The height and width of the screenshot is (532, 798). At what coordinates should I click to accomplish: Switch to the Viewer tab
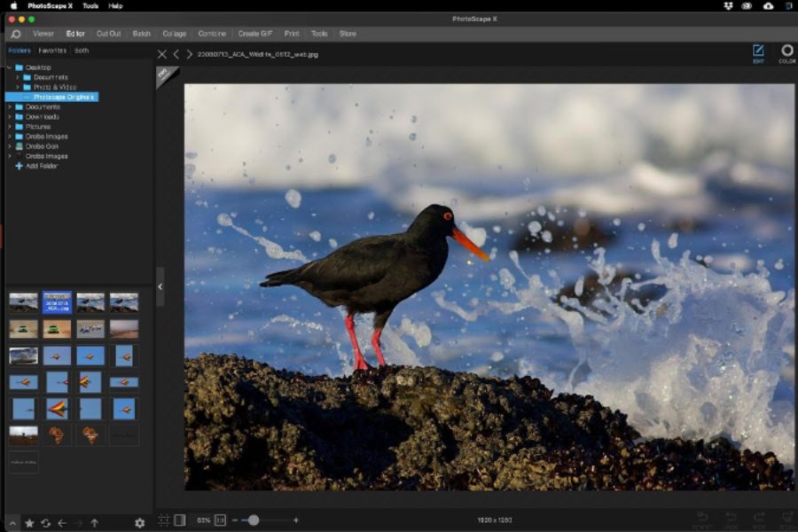coord(43,34)
